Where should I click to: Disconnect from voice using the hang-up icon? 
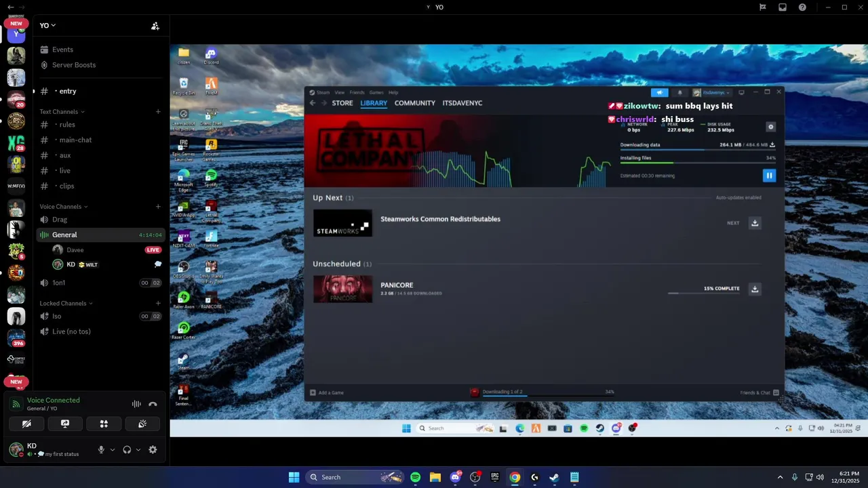153,404
